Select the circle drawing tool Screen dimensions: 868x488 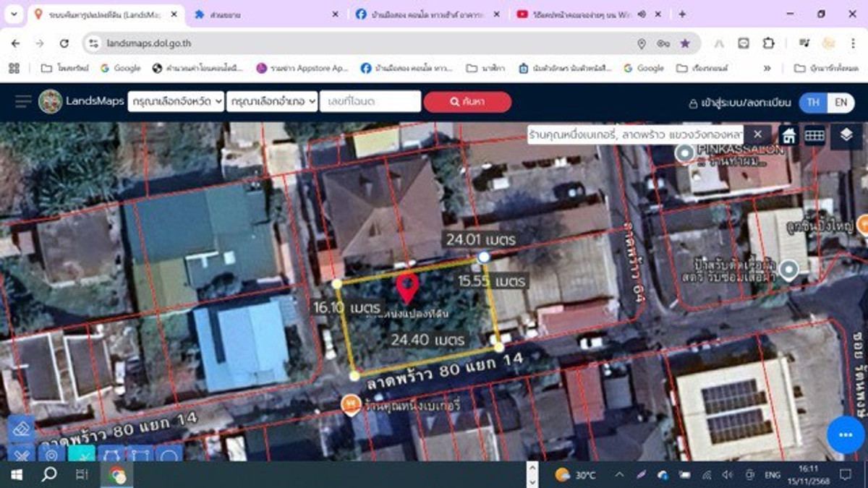[x=168, y=455]
